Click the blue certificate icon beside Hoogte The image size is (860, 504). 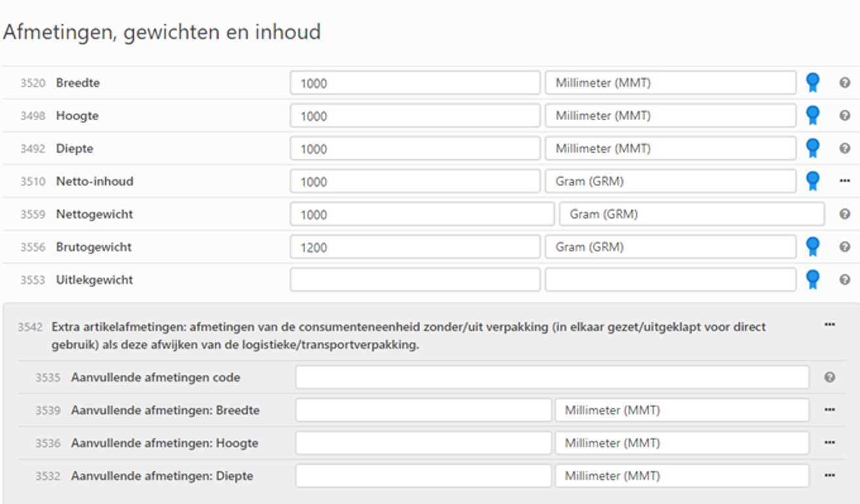(x=811, y=116)
